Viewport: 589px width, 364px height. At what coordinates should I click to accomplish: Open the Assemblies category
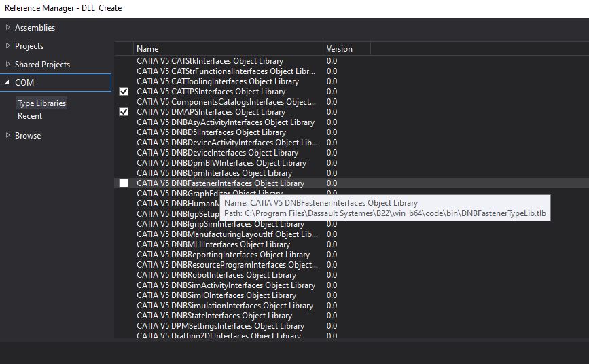[x=35, y=28]
